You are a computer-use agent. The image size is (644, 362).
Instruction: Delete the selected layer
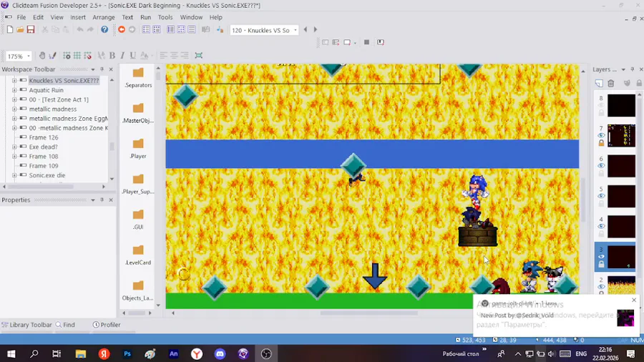[x=611, y=83]
